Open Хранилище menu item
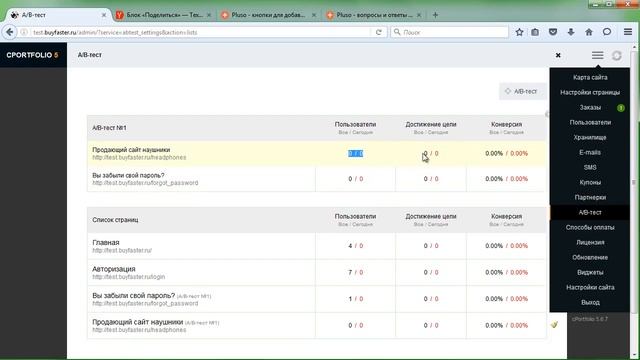This screenshot has width=640, height=360. pyautogui.click(x=590, y=137)
